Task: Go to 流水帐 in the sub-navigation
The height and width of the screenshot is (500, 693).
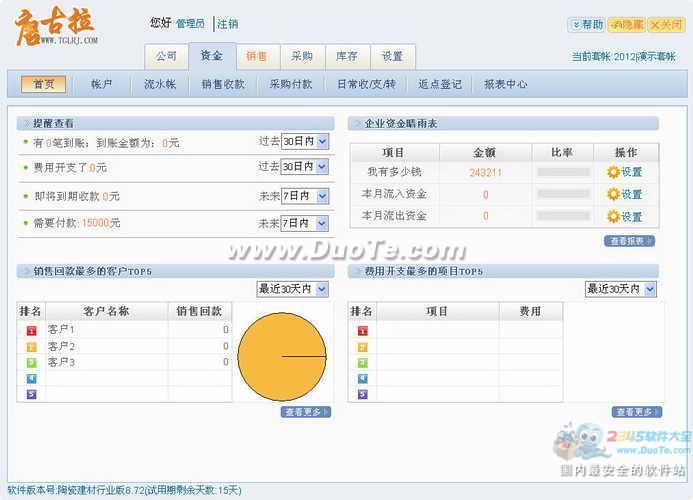Action: (x=159, y=84)
